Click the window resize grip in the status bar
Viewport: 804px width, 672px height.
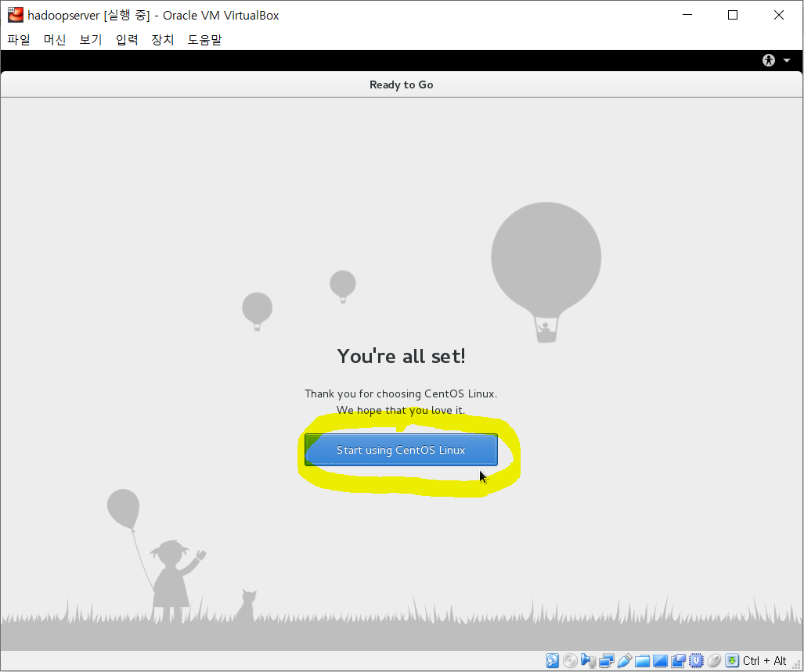(x=796, y=665)
